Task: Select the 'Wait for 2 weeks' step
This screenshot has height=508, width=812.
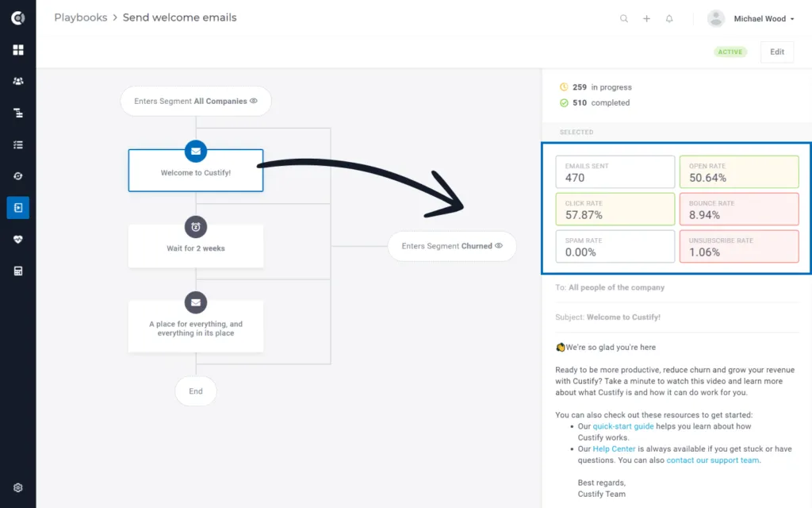Action: pyautogui.click(x=196, y=246)
